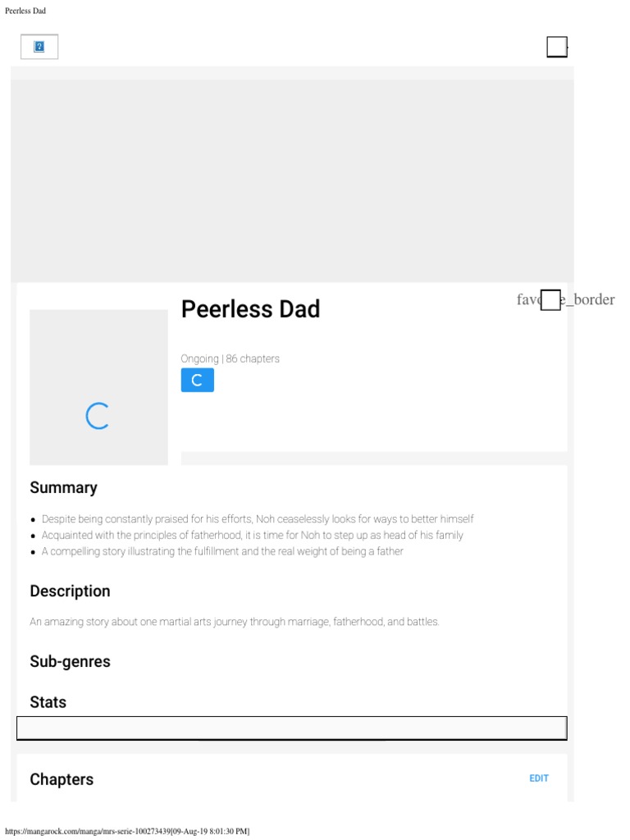Click the 'A compelling story' summary bullet

pos(222,551)
